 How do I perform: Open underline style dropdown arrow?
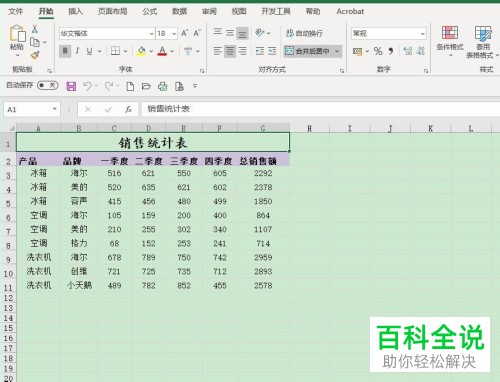(99, 51)
